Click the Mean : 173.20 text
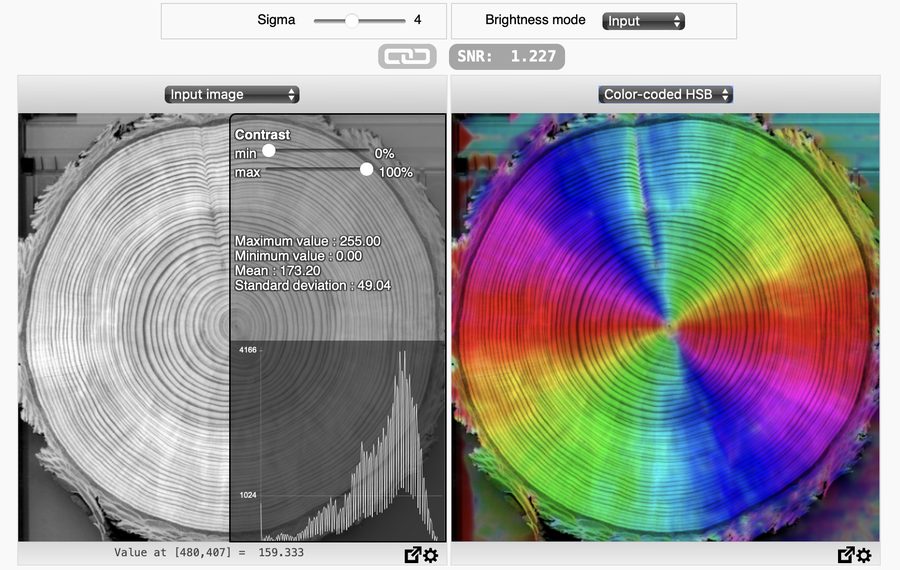900x570 pixels. pyautogui.click(x=278, y=270)
